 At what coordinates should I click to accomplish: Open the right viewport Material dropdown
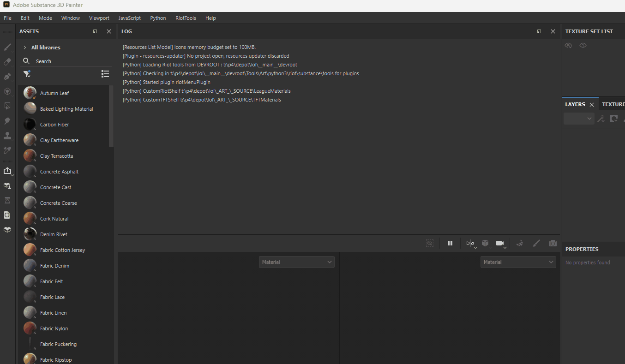pyautogui.click(x=518, y=262)
